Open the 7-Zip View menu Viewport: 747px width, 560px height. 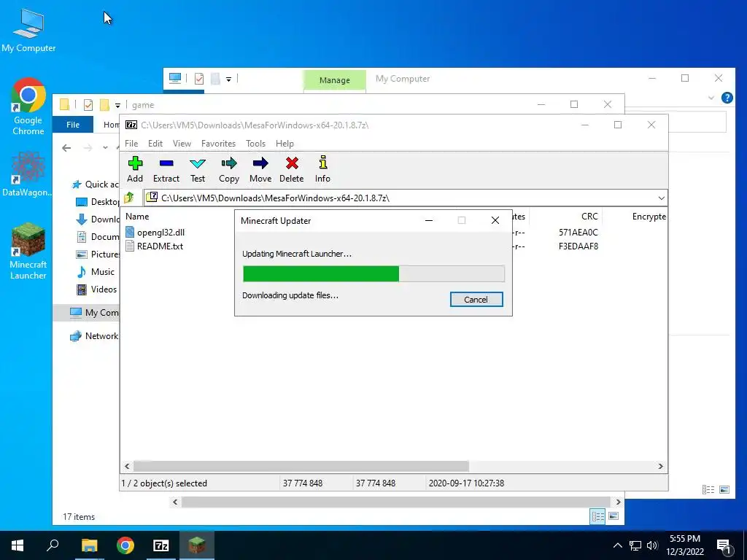tap(182, 144)
